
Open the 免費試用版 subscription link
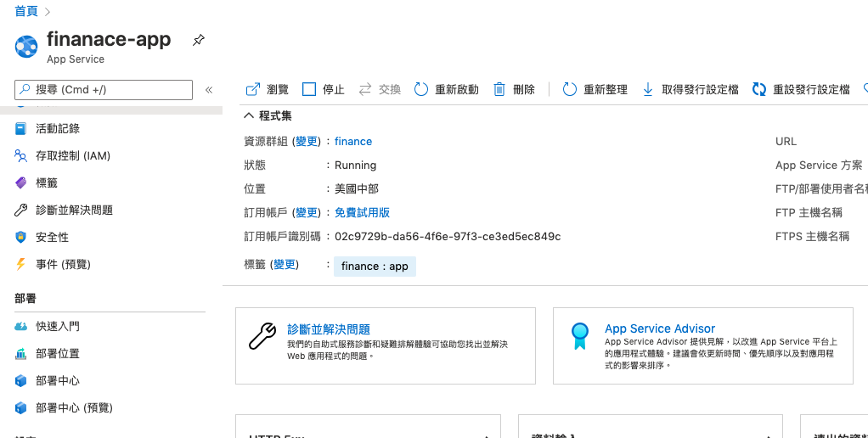[362, 213]
